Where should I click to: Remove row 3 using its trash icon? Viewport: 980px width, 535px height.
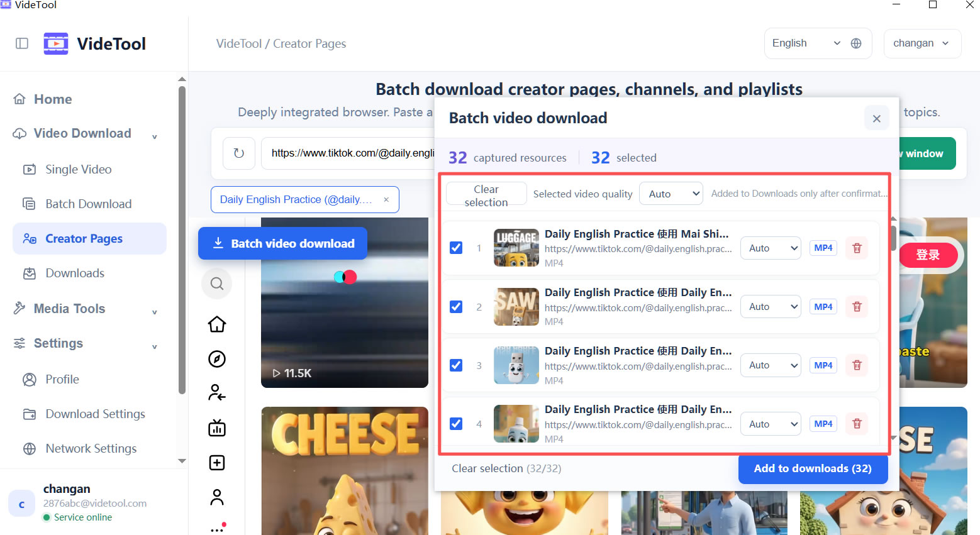(857, 365)
